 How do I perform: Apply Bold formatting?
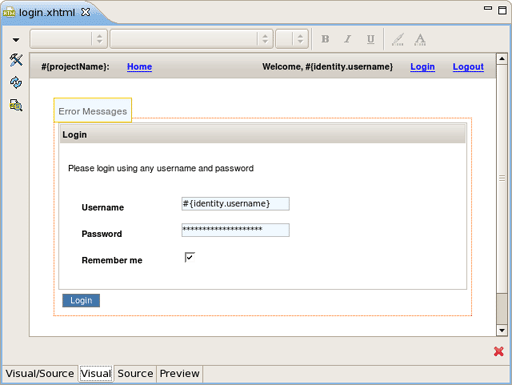[x=325, y=39]
